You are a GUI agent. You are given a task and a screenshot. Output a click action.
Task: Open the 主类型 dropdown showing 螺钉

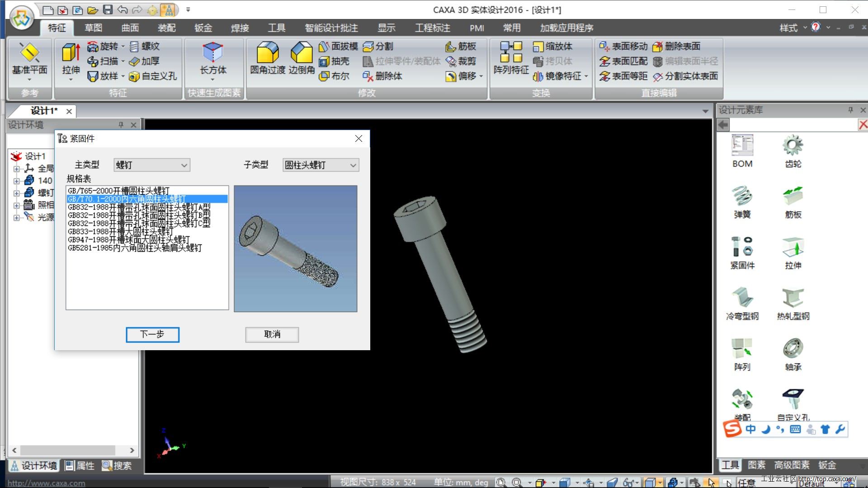click(152, 165)
